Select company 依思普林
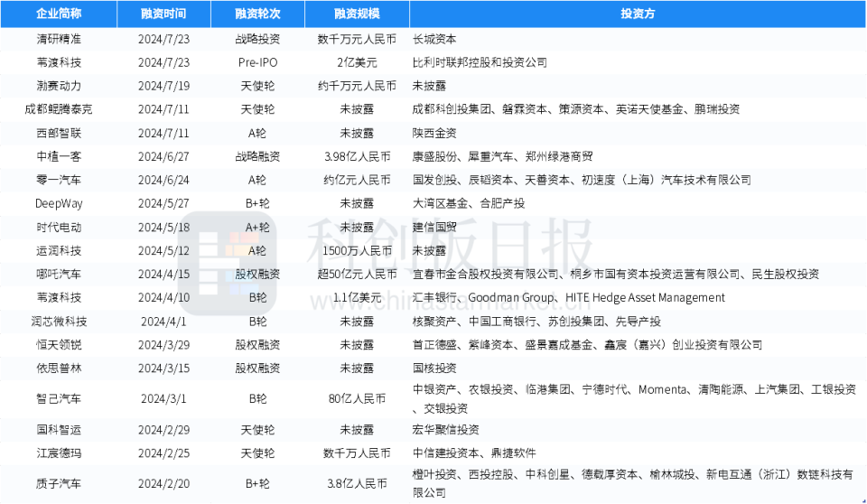Viewport: 867px width, 504px height. 59,368
